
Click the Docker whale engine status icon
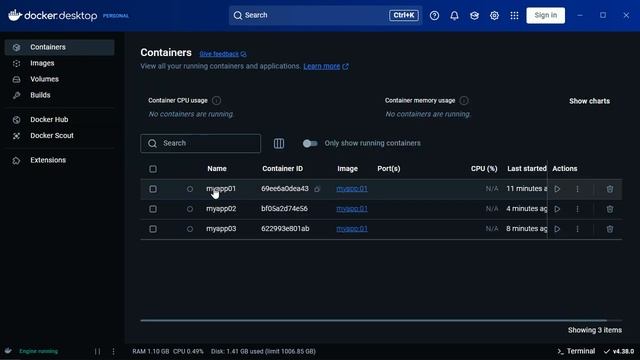(8, 351)
